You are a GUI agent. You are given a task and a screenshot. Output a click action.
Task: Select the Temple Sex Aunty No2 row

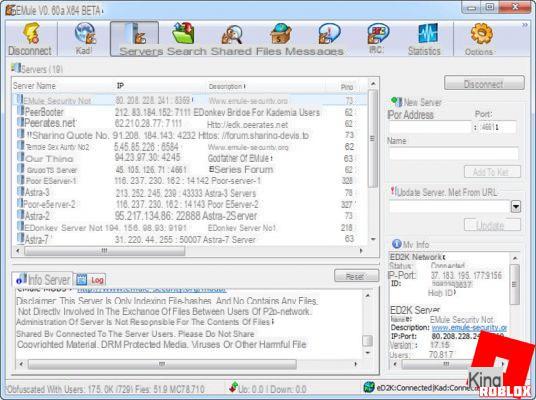point(190,147)
